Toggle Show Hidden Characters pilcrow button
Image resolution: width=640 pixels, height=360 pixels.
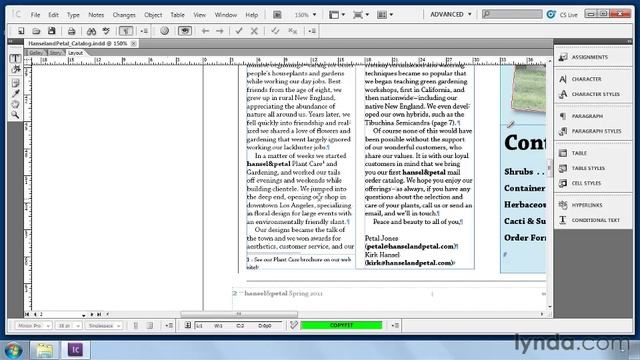click(x=126, y=31)
